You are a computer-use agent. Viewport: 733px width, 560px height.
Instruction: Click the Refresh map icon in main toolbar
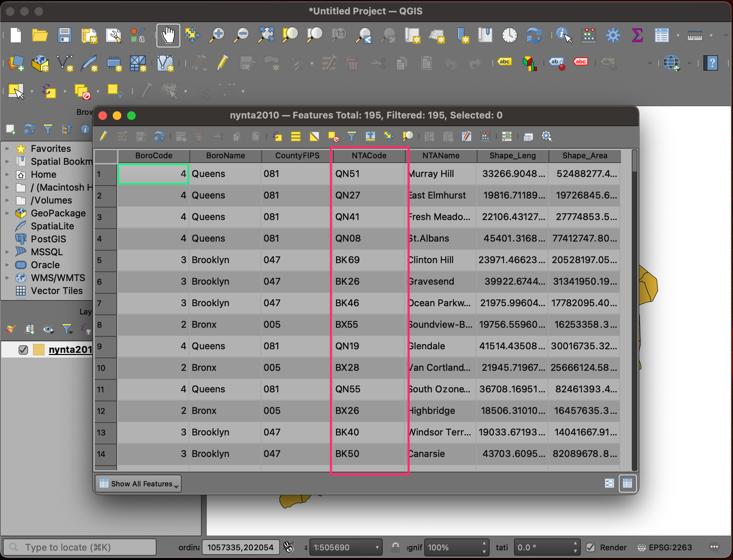pyautogui.click(x=534, y=35)
